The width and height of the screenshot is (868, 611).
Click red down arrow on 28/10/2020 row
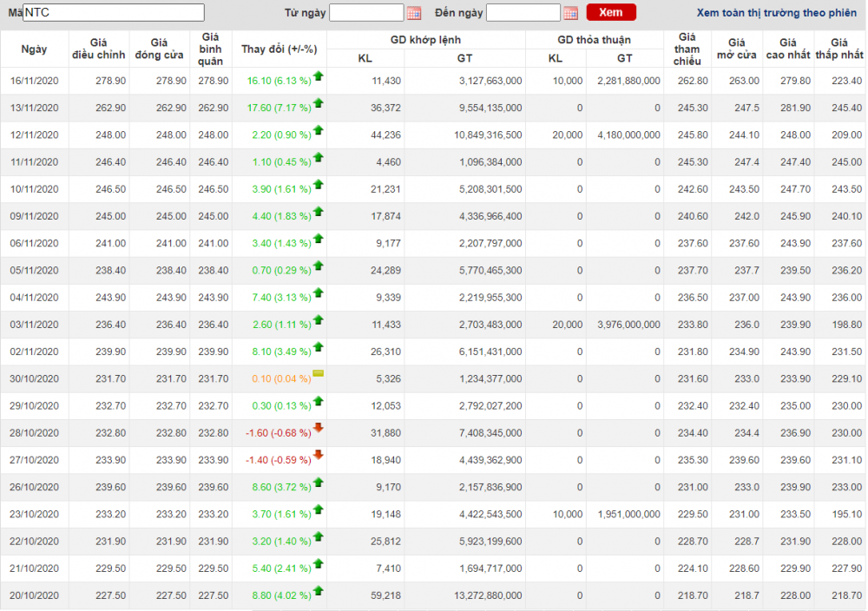point(319,428)
